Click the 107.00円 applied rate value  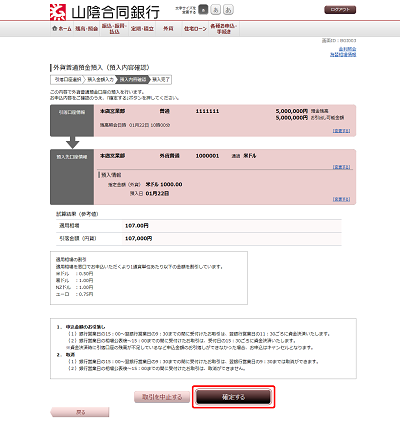click(137, 226)
